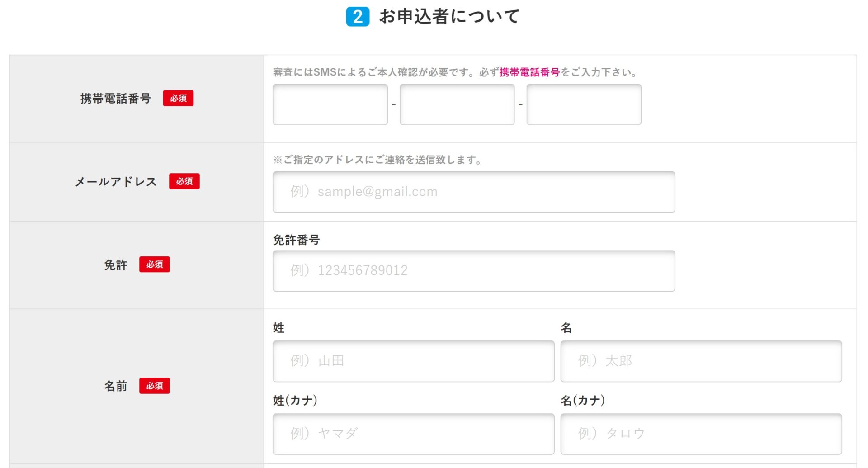Click the 免許番号 license number field
The width and height of the screenshot is (868, 468).
474,271
